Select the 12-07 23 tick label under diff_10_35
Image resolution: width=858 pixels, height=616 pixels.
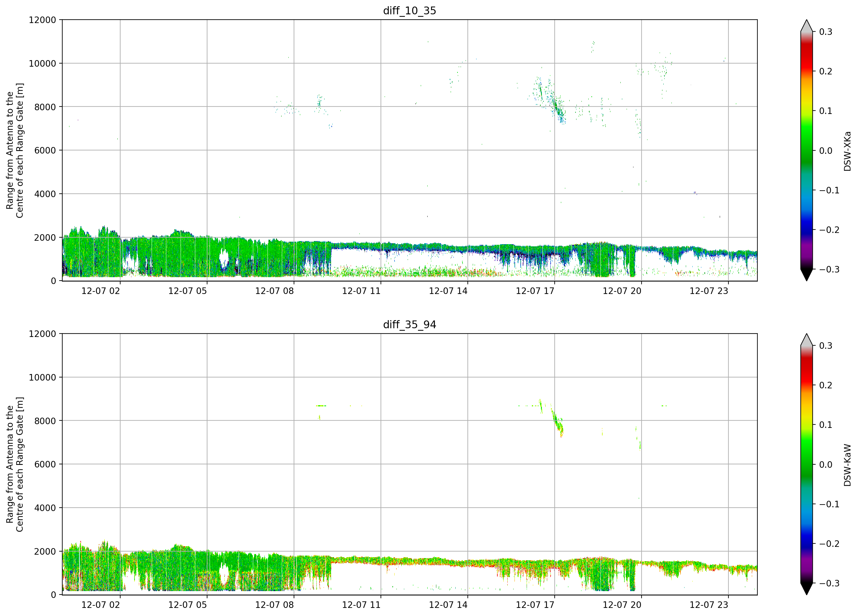709,291
